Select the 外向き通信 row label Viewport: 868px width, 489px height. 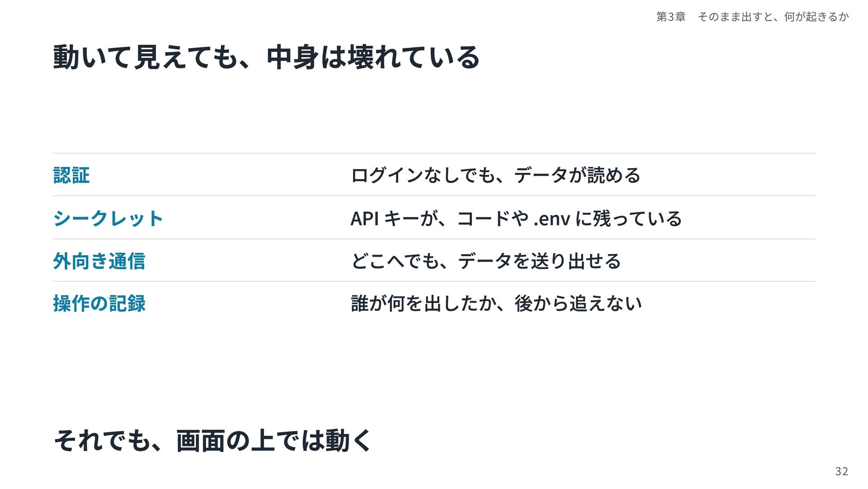tap(99, 261)
